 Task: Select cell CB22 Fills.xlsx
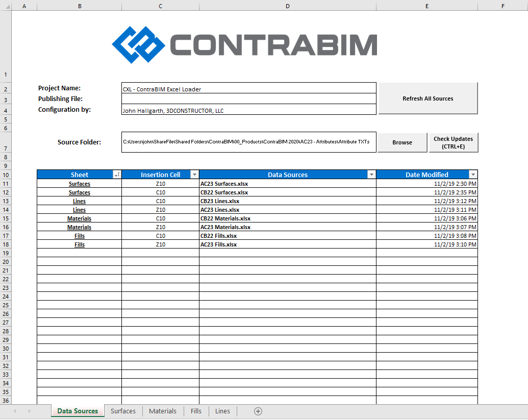point(288,236)
